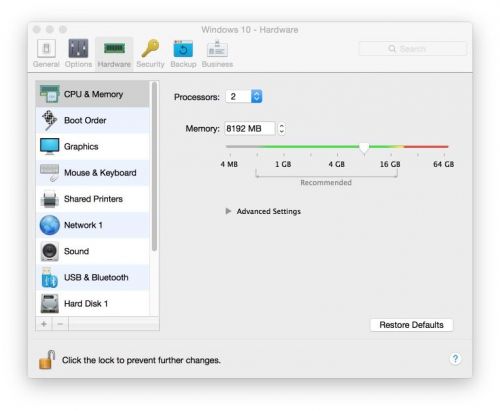The width and height of the screenshot is (500, 411).
Task: Open the Options toolbar icon
Action: tap(78, 49)
